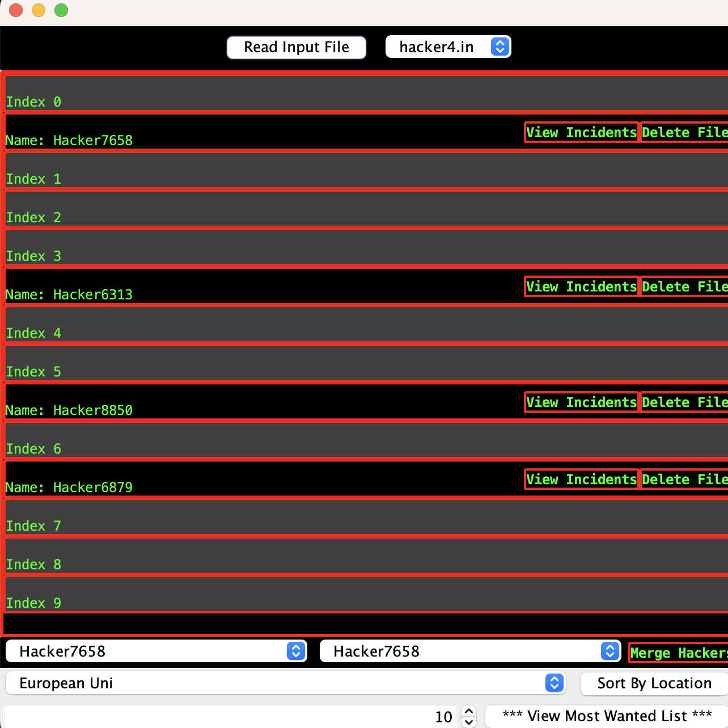Select the Name: Hacker6313 row
The width and height of the screenshot is (728, 728).
[366, 286]
